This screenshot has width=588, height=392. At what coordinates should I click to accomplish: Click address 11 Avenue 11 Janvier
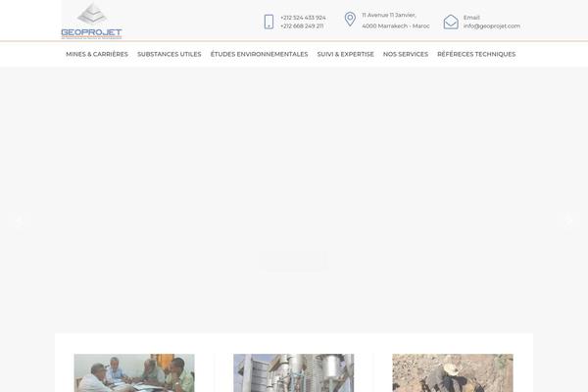point(389,15)
